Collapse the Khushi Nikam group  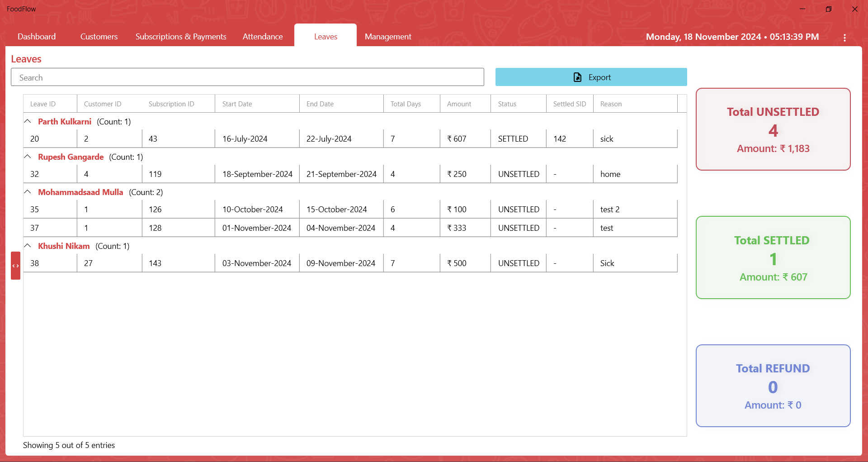click(x=28, y=246)
